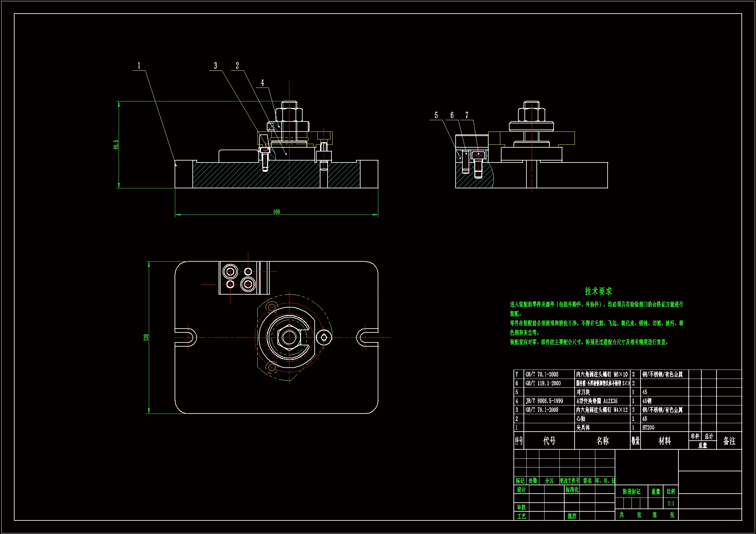The width and height of the screenshot is (756, 534).
Task: Click the 技术要求 heading text
Action: [598, 291]
